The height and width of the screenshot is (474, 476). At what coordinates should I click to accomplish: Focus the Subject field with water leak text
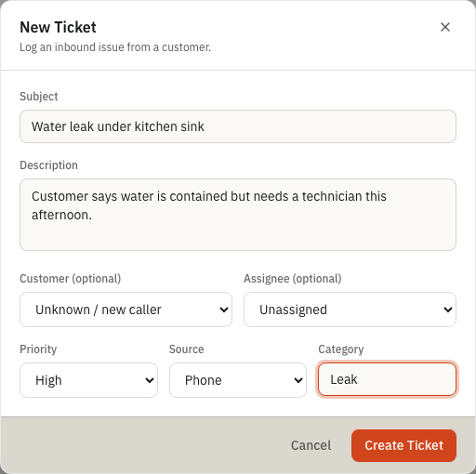click(238, 126)
